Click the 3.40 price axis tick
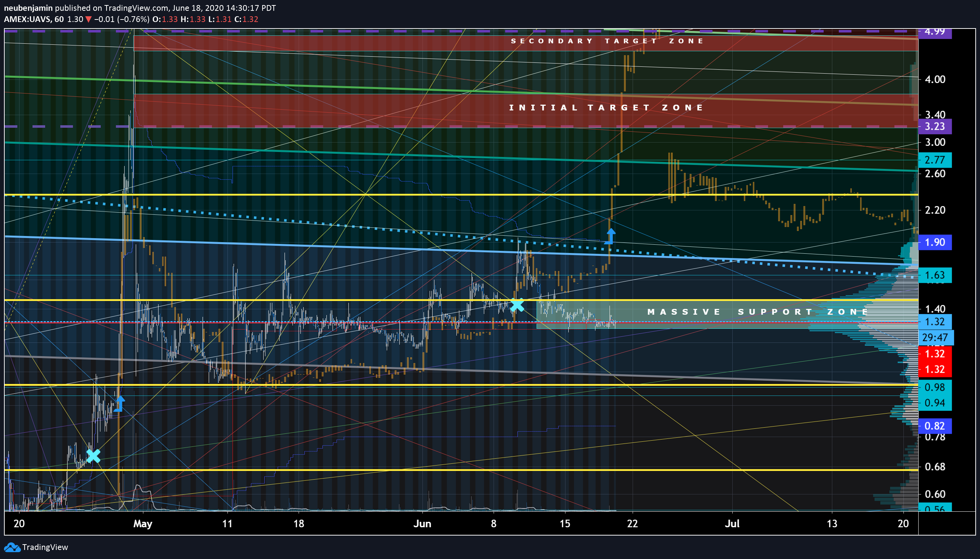Image resolution: width=980 pixels, height=559 pixels. pyautogui.click(x=935, y=114)
